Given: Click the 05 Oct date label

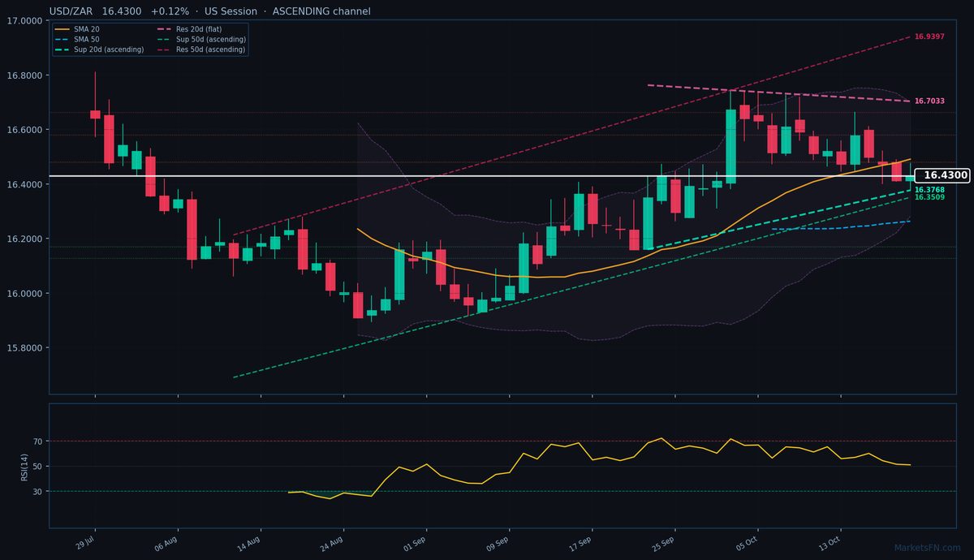Looking at the screenshot, I should (x=747, y=542).
